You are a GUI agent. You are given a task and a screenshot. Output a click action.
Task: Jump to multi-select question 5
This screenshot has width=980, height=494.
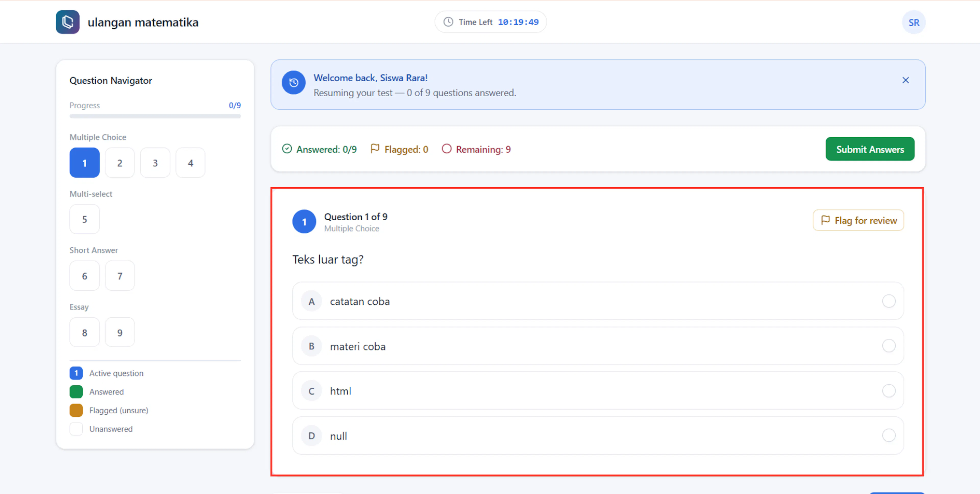[x=84, y=219]
